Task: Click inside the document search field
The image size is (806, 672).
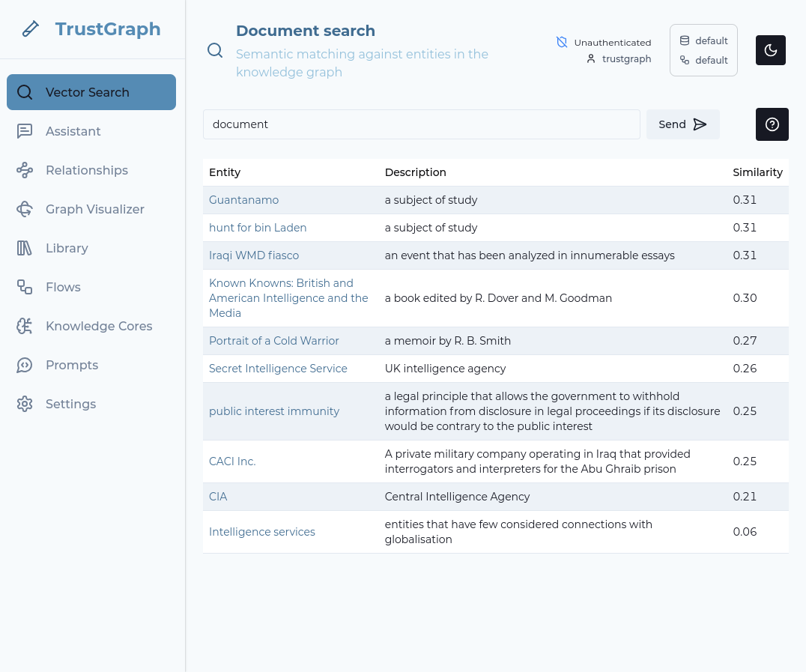Action: pyautogui.click(x=421, y=124)
